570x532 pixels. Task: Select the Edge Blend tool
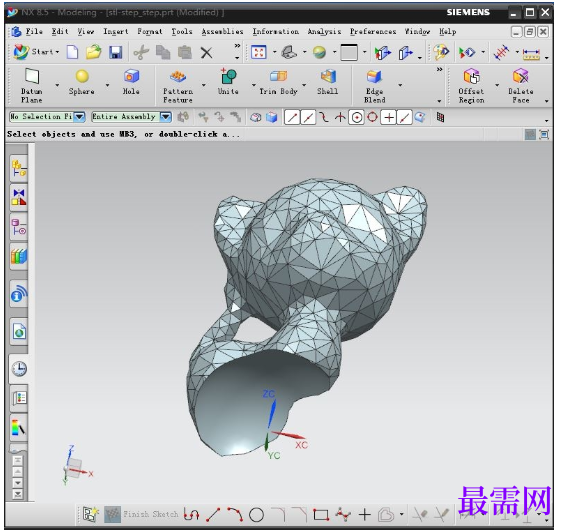coord(375,87)
